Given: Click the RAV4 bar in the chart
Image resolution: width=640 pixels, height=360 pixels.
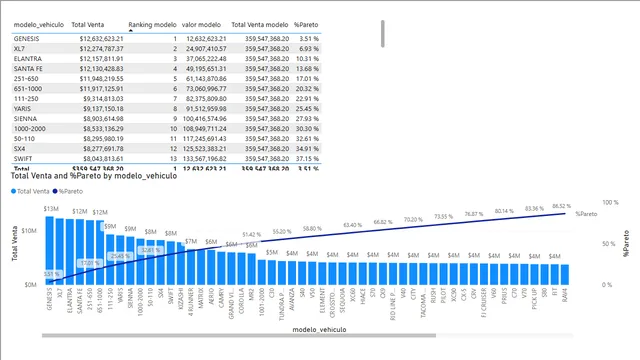Looking at the screenshot, I should [565, 274].
